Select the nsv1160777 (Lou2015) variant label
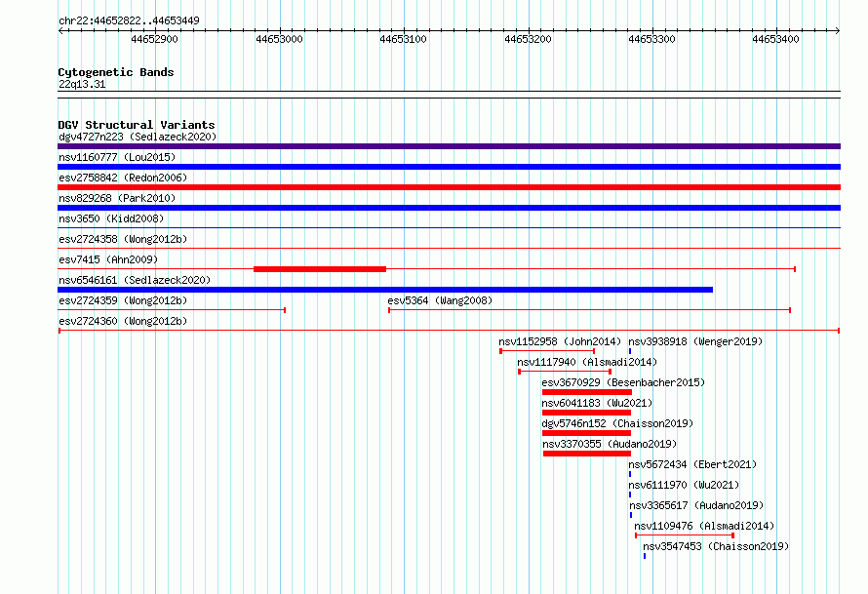 point(117,157)
